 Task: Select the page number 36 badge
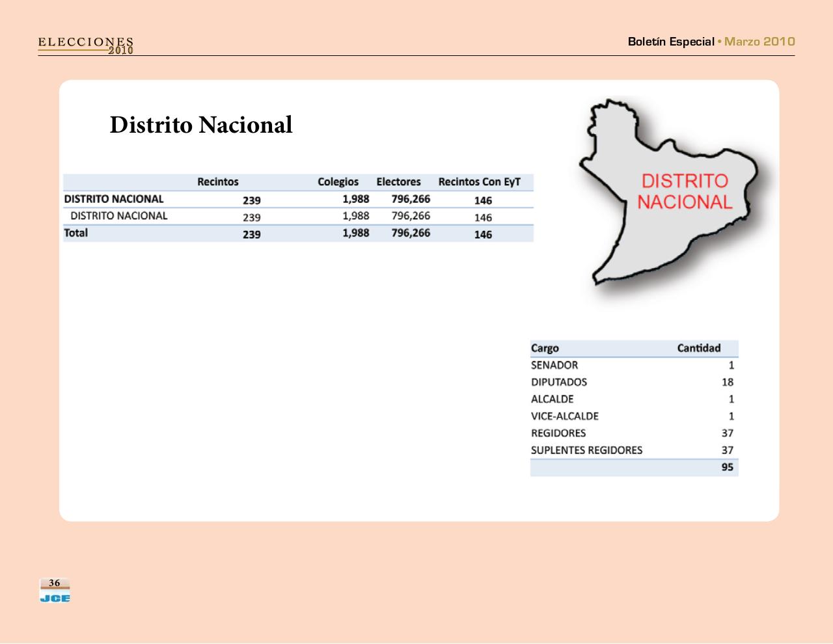(x=55, y=583)
